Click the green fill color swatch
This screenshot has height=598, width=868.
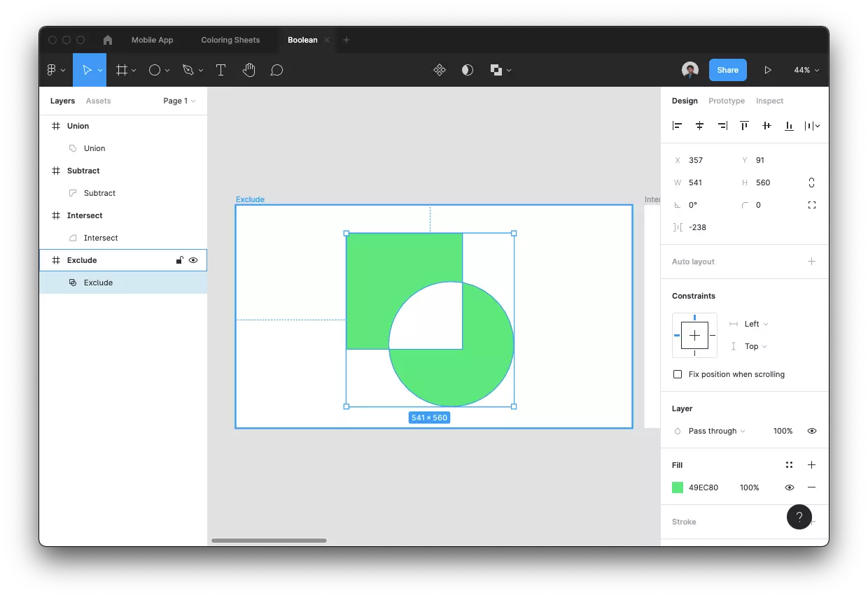click(678, 487)
